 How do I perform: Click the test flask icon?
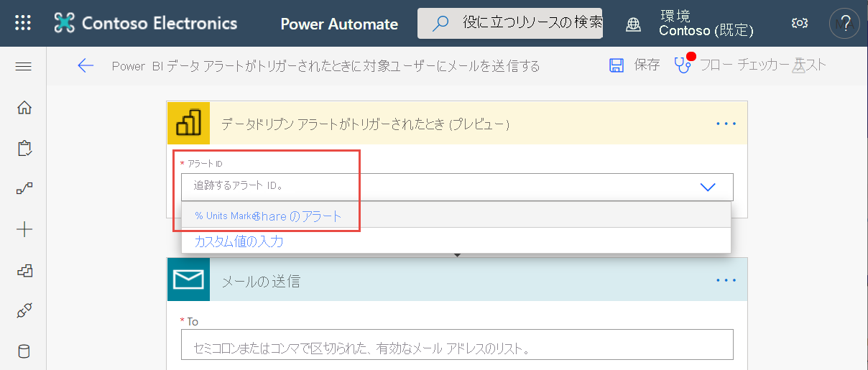(799, 65)
